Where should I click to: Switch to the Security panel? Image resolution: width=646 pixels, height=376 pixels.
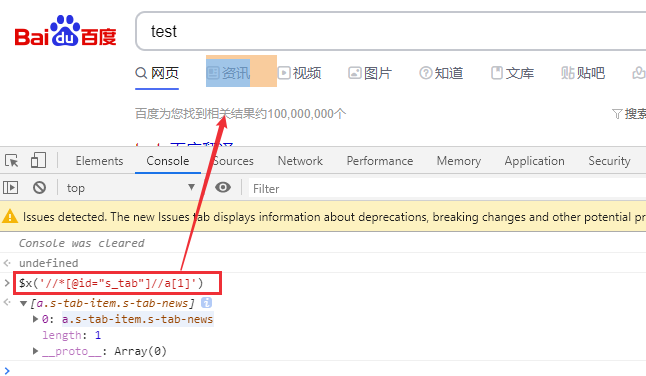click(x=609, y=161)
